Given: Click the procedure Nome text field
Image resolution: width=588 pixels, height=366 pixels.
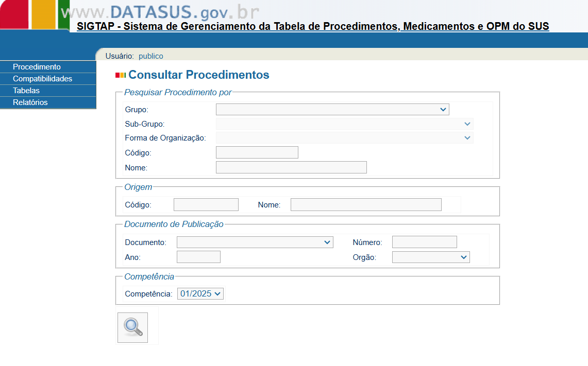Looking at the screenshot, I should [291, 168].
